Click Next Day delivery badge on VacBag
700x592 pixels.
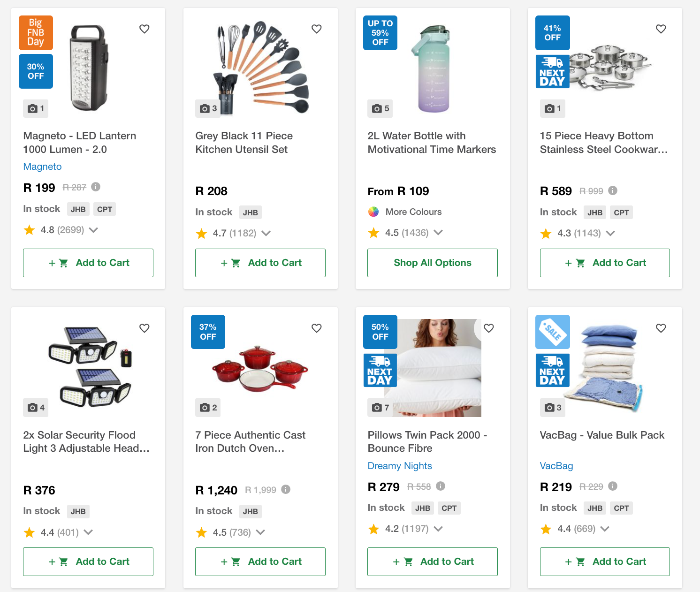coord(552,371)
